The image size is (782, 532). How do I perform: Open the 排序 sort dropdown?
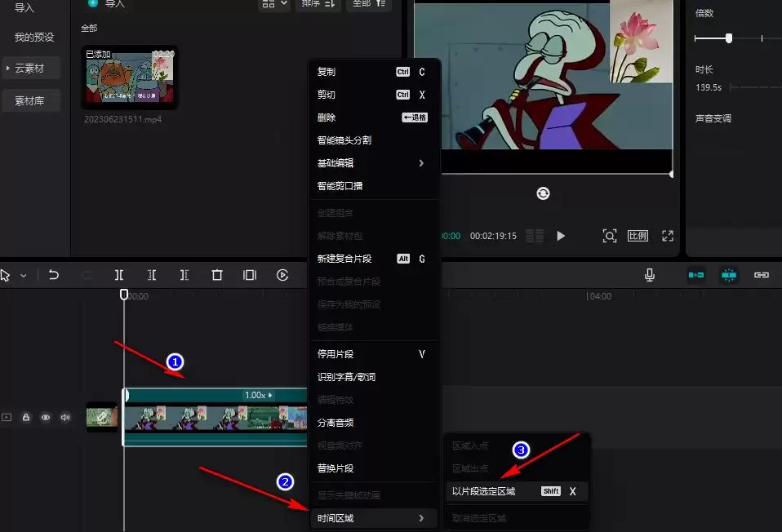click(x=318, y=4)
